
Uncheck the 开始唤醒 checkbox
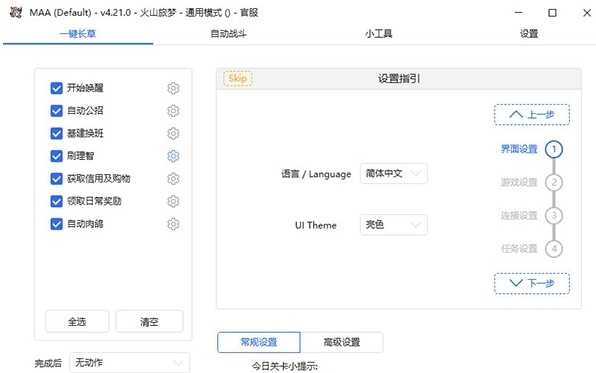[57, 88]
